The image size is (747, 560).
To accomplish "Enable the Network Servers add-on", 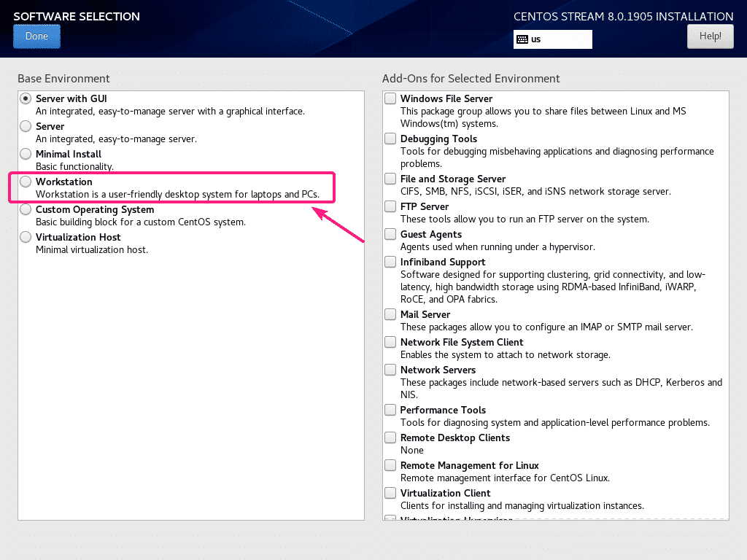I will tap(390, 369).
